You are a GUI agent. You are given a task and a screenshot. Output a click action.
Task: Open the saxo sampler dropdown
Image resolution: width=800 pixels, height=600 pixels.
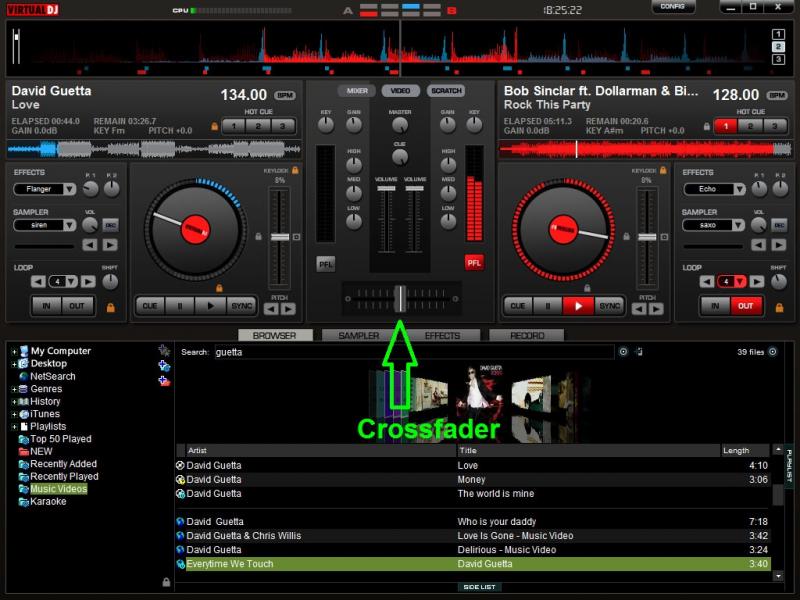coord(739,225)
